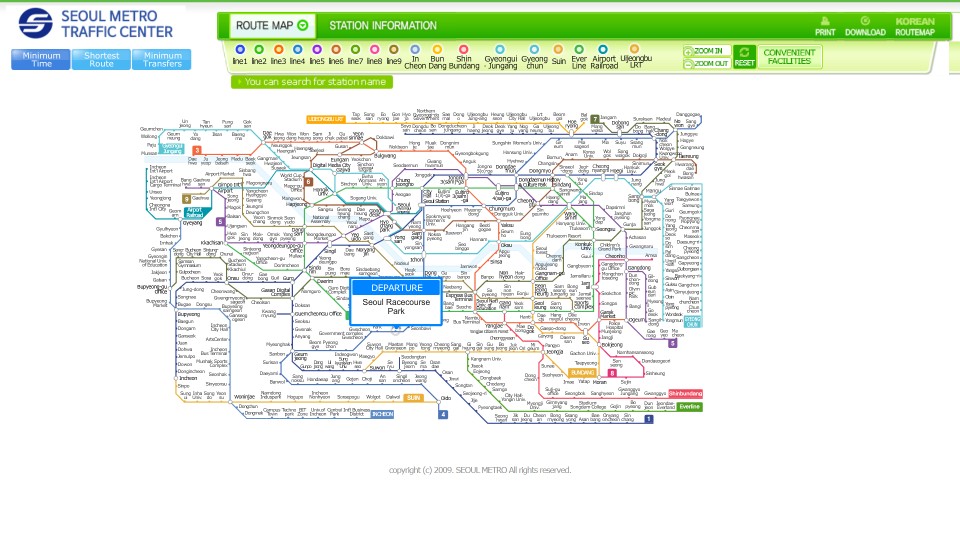
Task: Click the ZOOM IN button
Action: coord(707,51)
